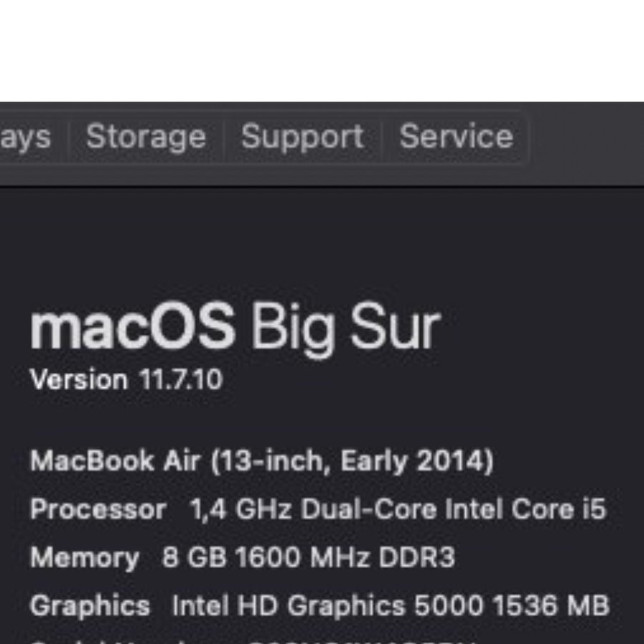The width and height of the screenshot is (644, 644).
Task: Click the bold macOS word in heading
Action: 132,328
